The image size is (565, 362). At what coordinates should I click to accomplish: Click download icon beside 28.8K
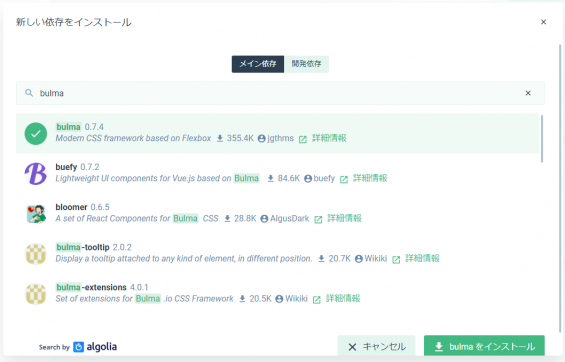[x=227, y=218]
